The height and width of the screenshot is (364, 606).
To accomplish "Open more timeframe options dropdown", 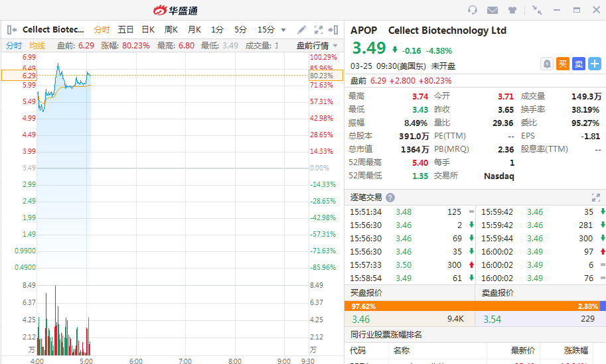I will tap(283, 30).
